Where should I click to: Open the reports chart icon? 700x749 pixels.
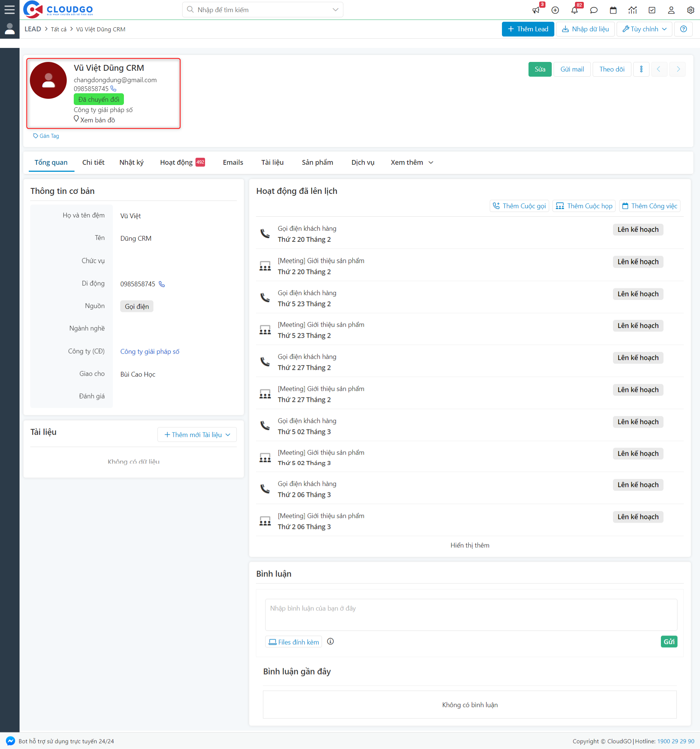(632, 10)
